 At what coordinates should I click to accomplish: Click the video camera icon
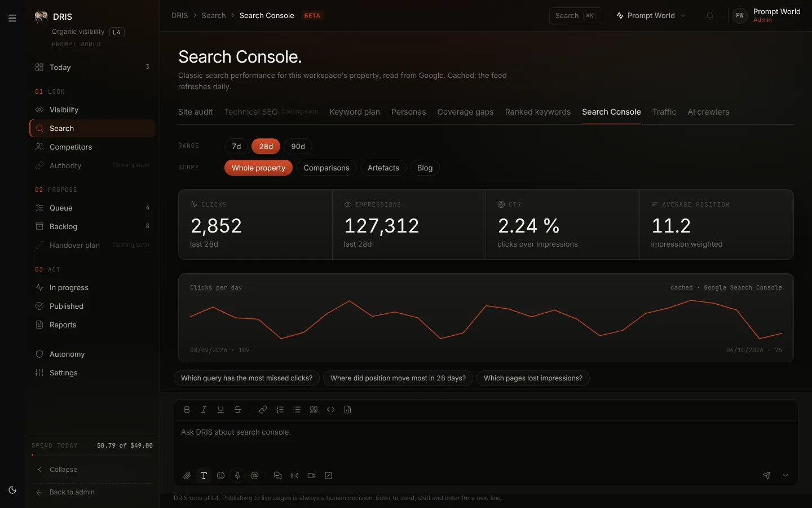311,476
